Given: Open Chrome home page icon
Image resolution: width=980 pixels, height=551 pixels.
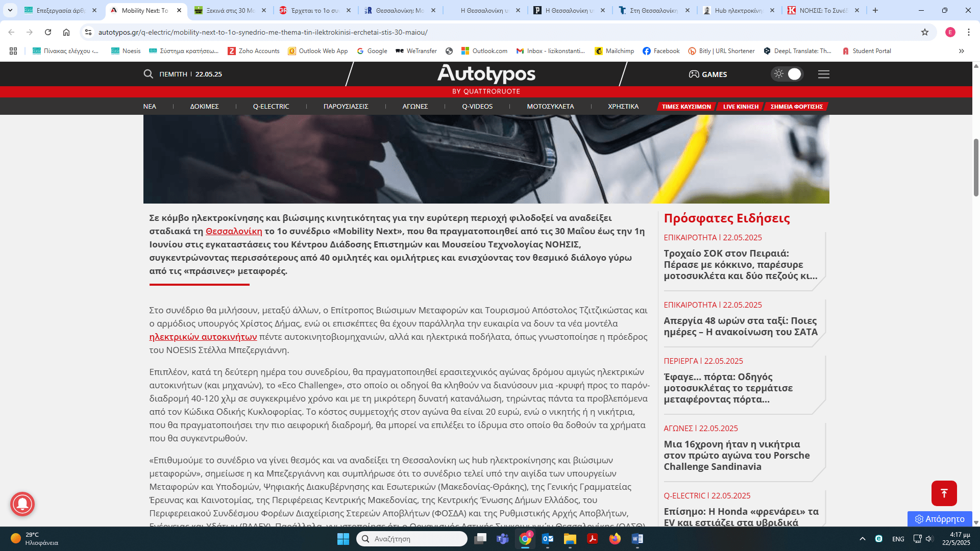Looking at the screenshot, I should 66,32.
